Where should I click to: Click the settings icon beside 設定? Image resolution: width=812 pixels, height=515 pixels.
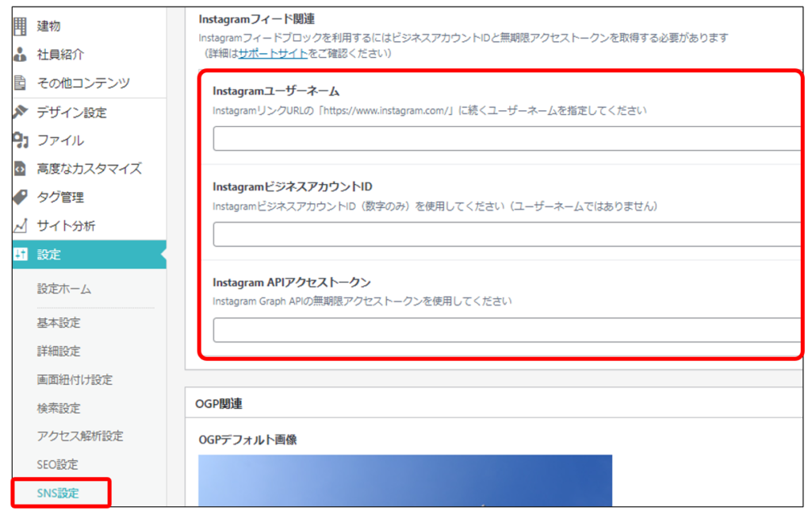coord(21,255)
